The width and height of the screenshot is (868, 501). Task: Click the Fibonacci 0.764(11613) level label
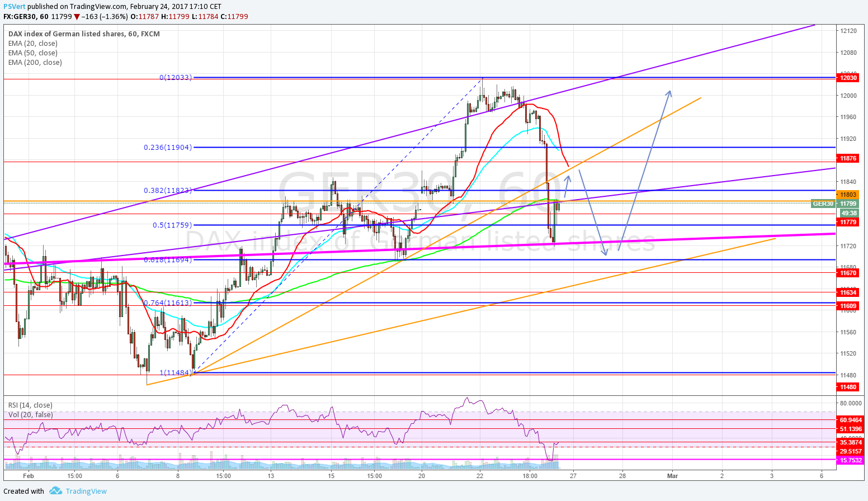pos(168,303)
